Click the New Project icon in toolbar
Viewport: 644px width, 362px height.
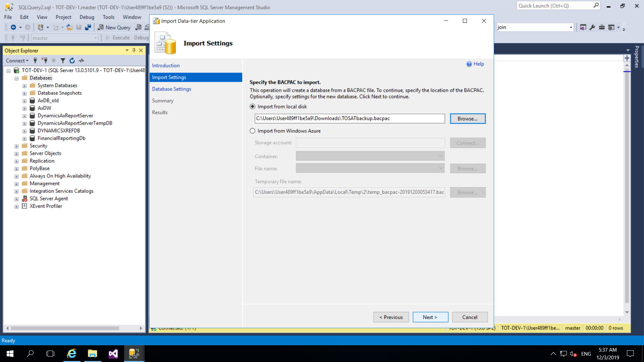[40, 27]
